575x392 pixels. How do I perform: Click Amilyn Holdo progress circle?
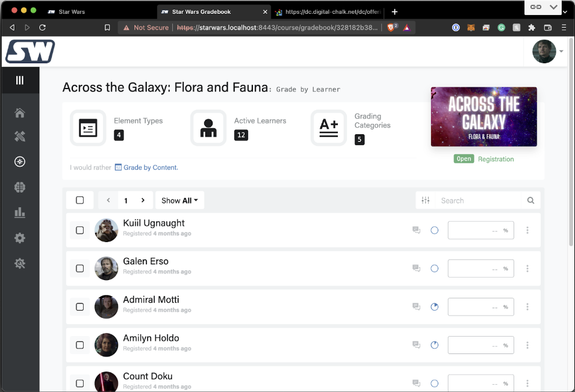pyautogui.click(x=435, y=345)
